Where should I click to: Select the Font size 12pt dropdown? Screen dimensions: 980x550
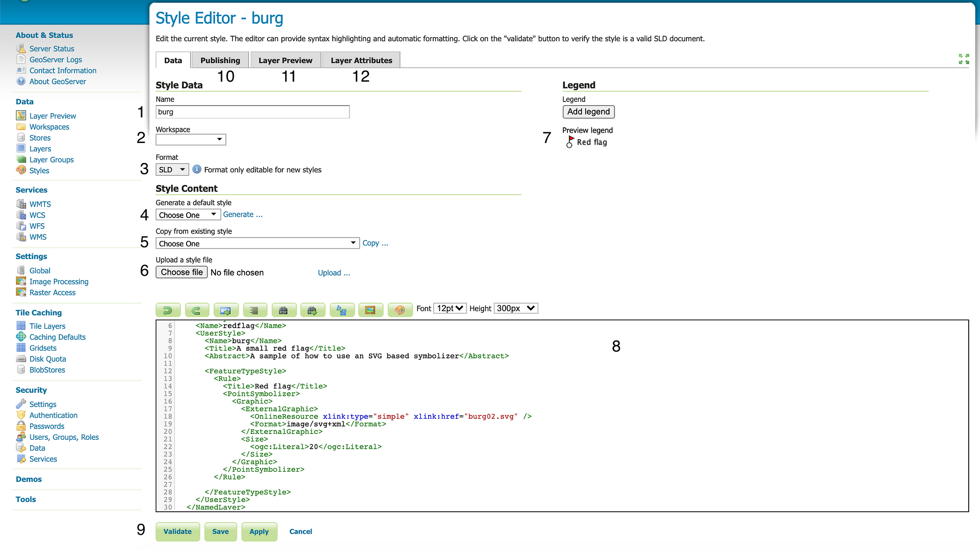[450, 309]
